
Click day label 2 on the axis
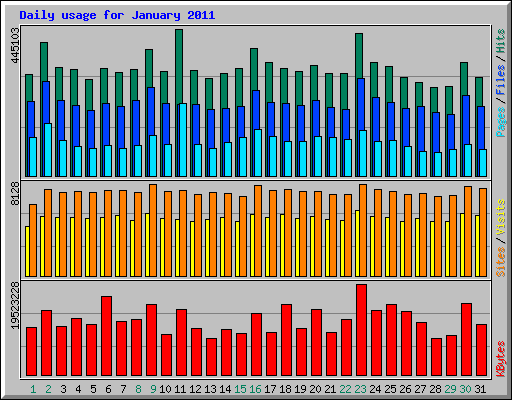(x=48, y=389)
